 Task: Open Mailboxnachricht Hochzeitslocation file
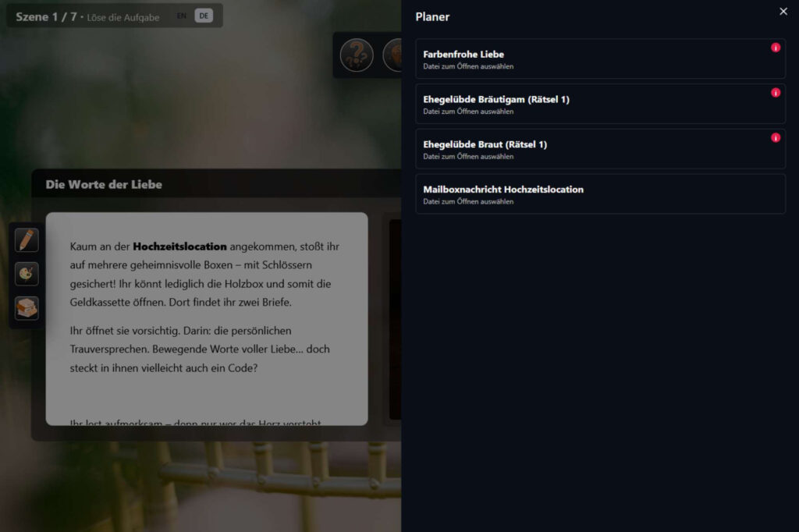point(593,194)
